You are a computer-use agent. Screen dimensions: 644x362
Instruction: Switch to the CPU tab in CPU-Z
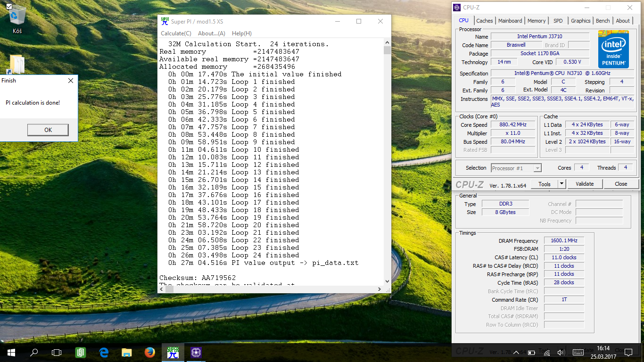pyautogui.click(x=463, y=20)
